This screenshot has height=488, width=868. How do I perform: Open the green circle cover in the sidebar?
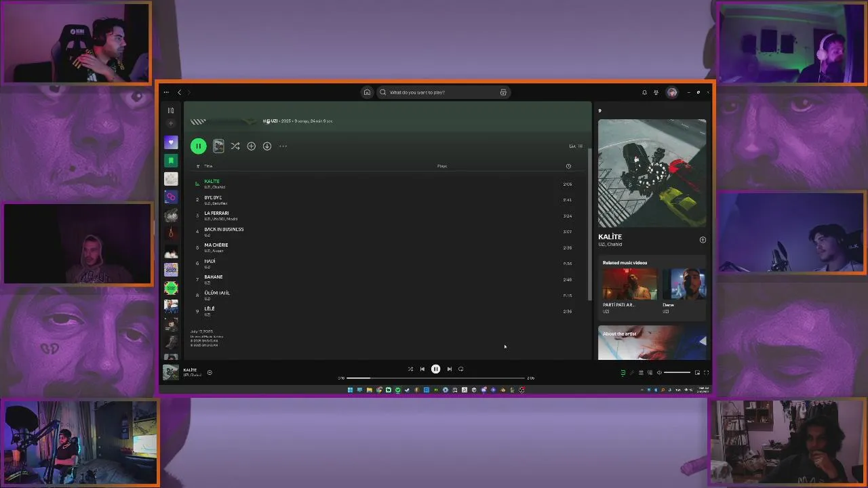pyautogui.click(x=171, y=288)
